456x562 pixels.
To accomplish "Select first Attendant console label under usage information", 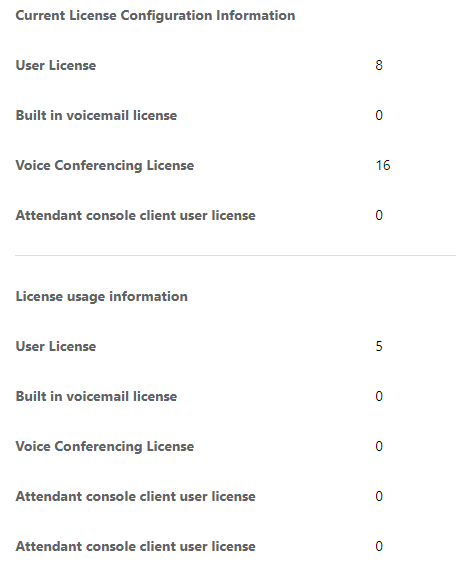I will [136, 496].
